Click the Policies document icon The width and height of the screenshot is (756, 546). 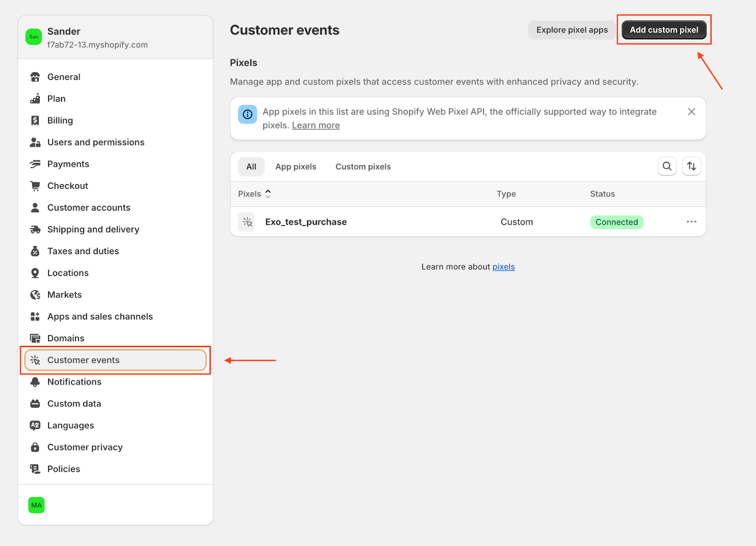pos(35,469)
